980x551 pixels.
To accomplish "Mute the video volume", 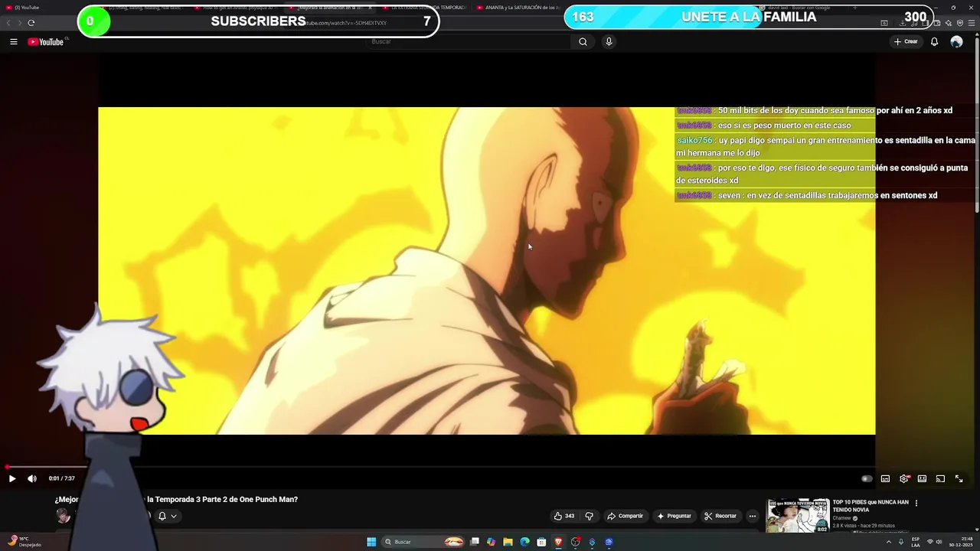I will click(32, 479).
